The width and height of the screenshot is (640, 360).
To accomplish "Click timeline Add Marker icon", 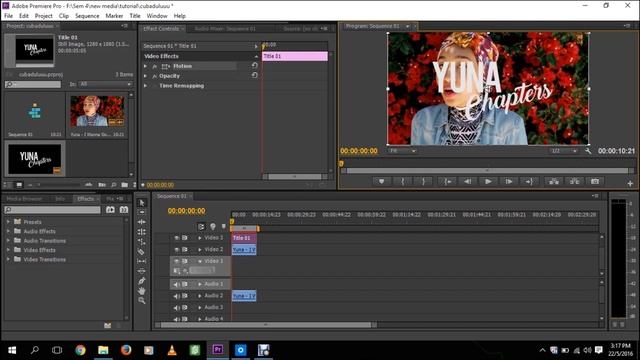I will [224, 227].
